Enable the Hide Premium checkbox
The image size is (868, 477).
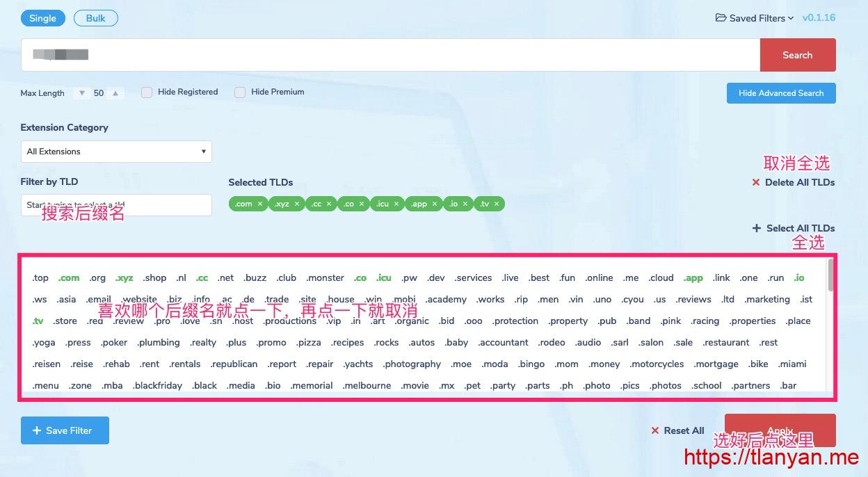coord(240,92)
